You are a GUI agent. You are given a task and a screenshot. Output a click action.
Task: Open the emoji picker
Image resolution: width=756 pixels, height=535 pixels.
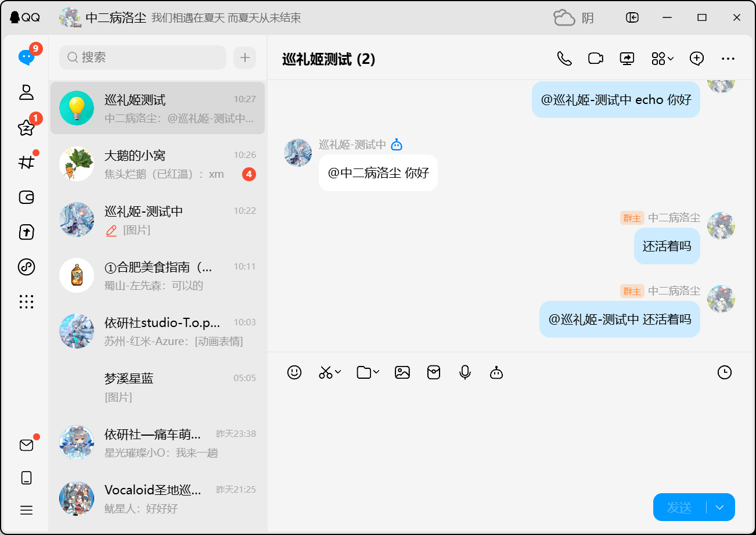tap(294, 372)
